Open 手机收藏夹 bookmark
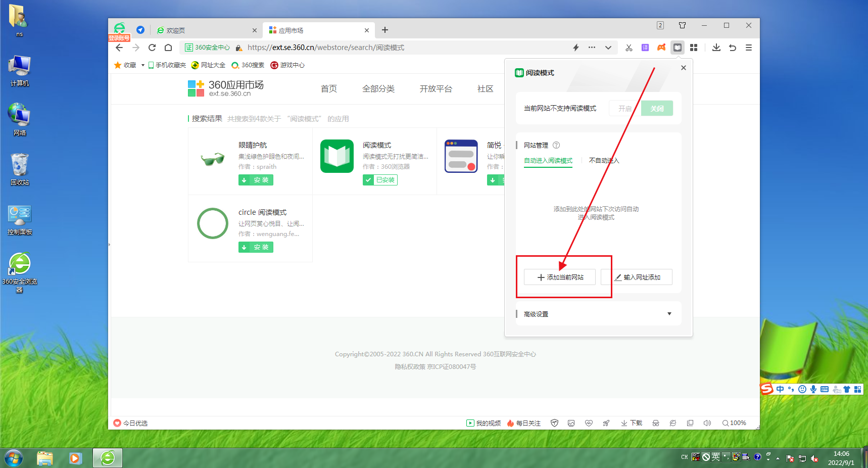Image resolution: width=868 pixels, height=468 pixels. (x=167, y=65)
